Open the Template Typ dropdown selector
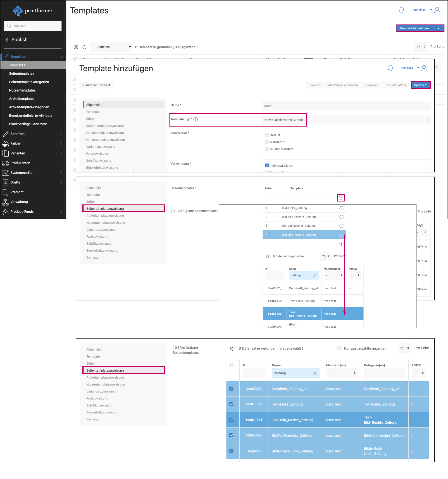The image size is (448, 479). pyautogui.click(x=346, y=120)
